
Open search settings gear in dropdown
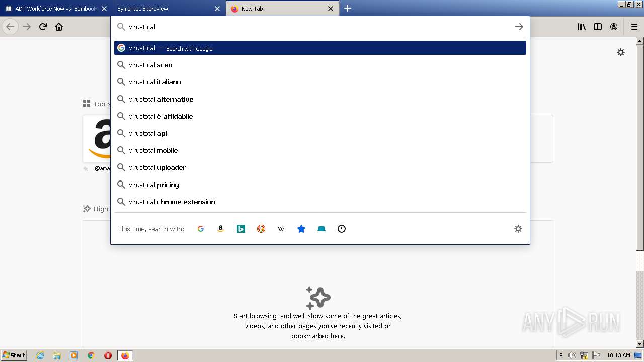tap(518, 229)
